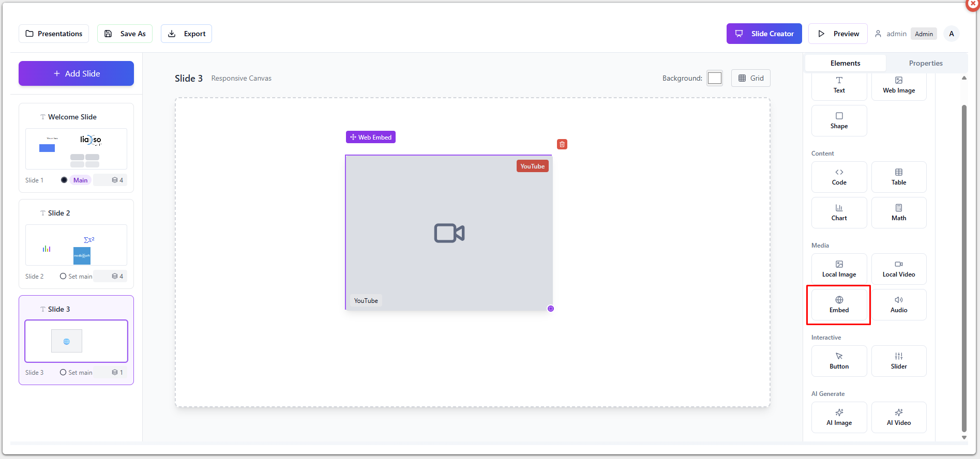Viewport: 980px width, 459px height.
Task: Insert an AI Image element
Action: 839,418
